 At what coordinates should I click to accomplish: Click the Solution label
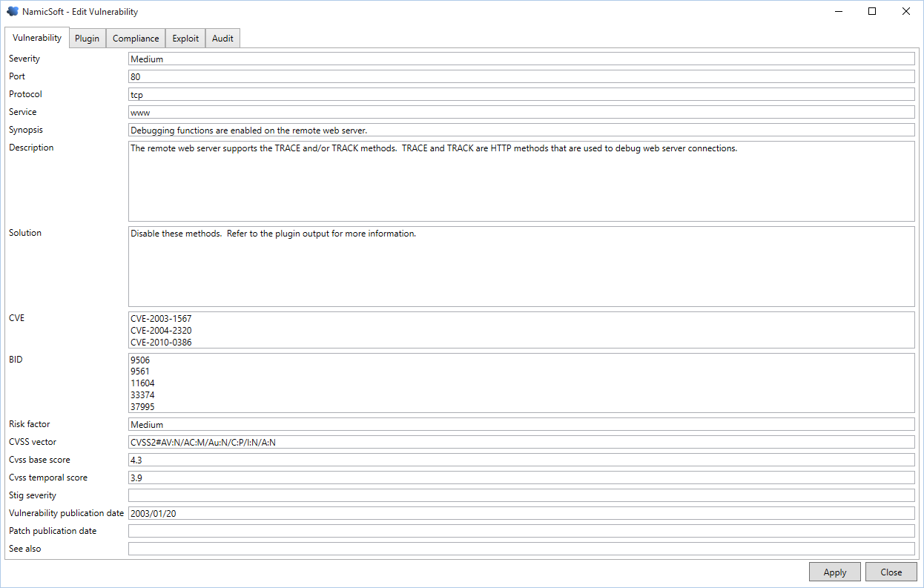[25, 233]
